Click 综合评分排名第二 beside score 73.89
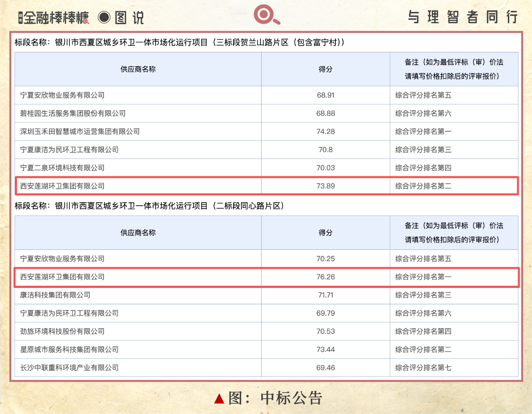The width and height of the screenshot is (532, 414). (423, 186)
